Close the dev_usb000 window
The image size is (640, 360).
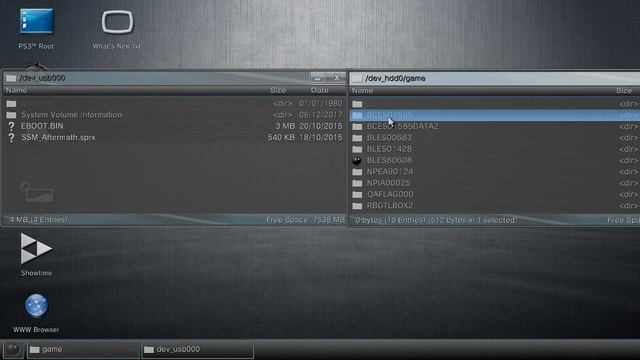337,77
